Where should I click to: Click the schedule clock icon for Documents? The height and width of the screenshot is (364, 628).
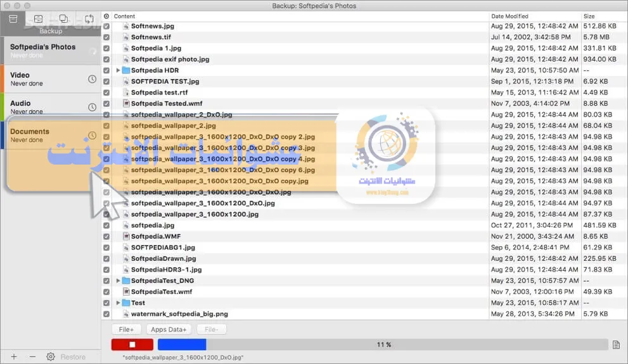pyautogui.click(x=92, y=135)
